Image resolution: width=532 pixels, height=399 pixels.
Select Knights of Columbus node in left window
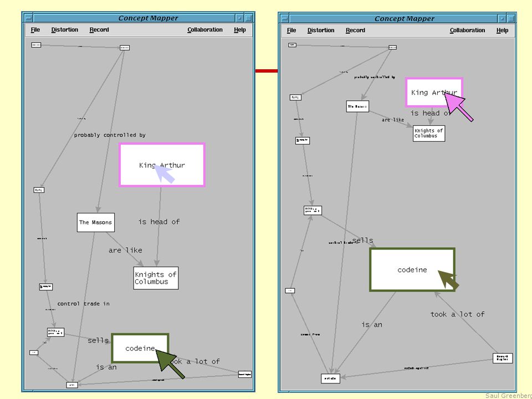156,278
